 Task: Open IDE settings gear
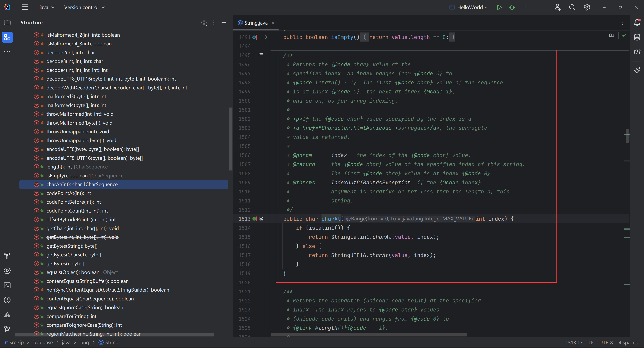tap(587, 7)
